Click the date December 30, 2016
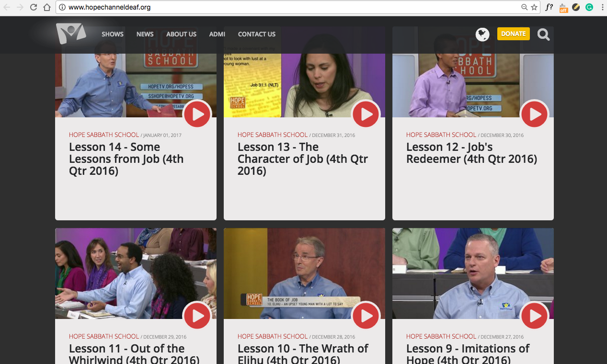The image size is (607, 364). coord(502,135)
